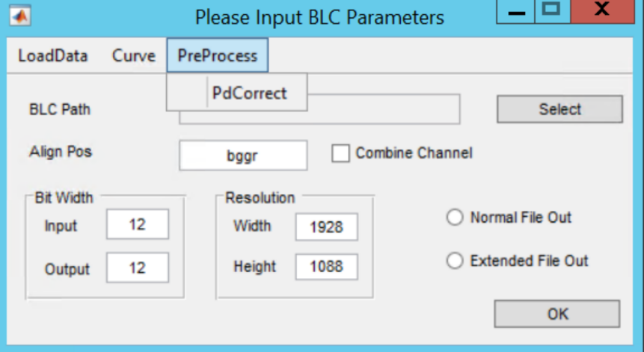The height and width of the screenshot is (352, 644).
Task: Click the Resolution Width field showing 1928
Action: (x=327, y=227)
